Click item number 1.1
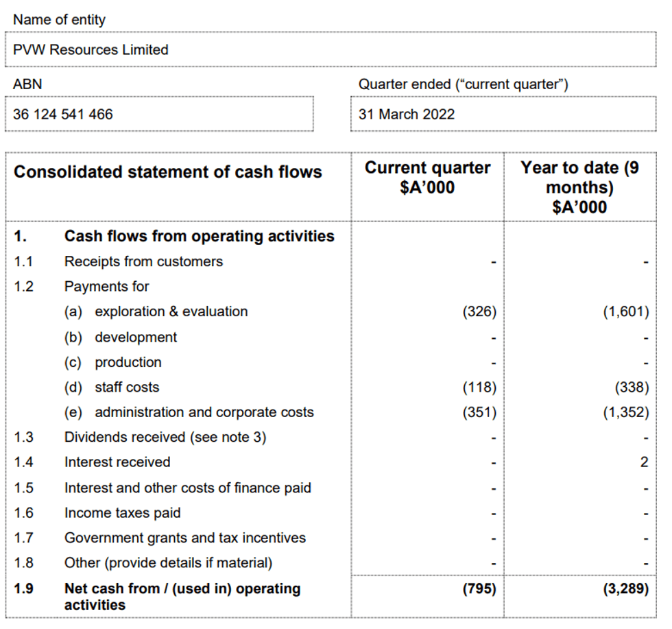The width and height of the screenshot is (672, 629). pos(23,261)
